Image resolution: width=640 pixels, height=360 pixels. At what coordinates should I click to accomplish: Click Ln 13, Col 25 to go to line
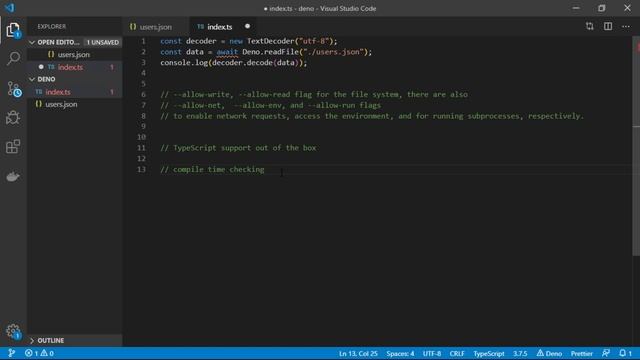tap(358, 353)
